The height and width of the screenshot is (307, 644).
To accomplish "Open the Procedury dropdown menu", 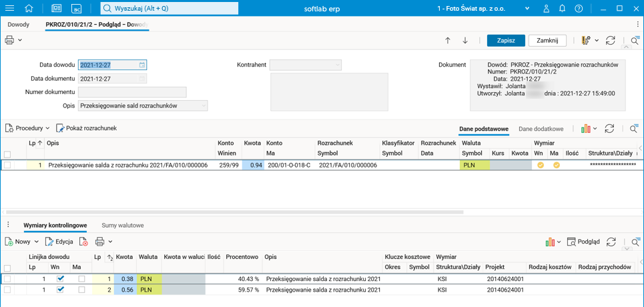I will tap(28, 128).
